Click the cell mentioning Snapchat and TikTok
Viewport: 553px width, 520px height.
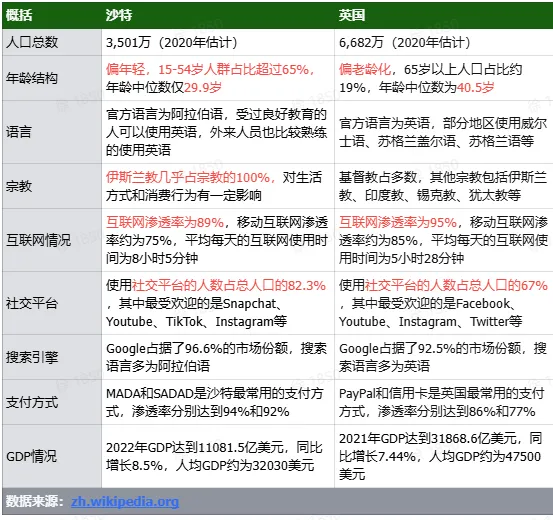click(218, 303)
